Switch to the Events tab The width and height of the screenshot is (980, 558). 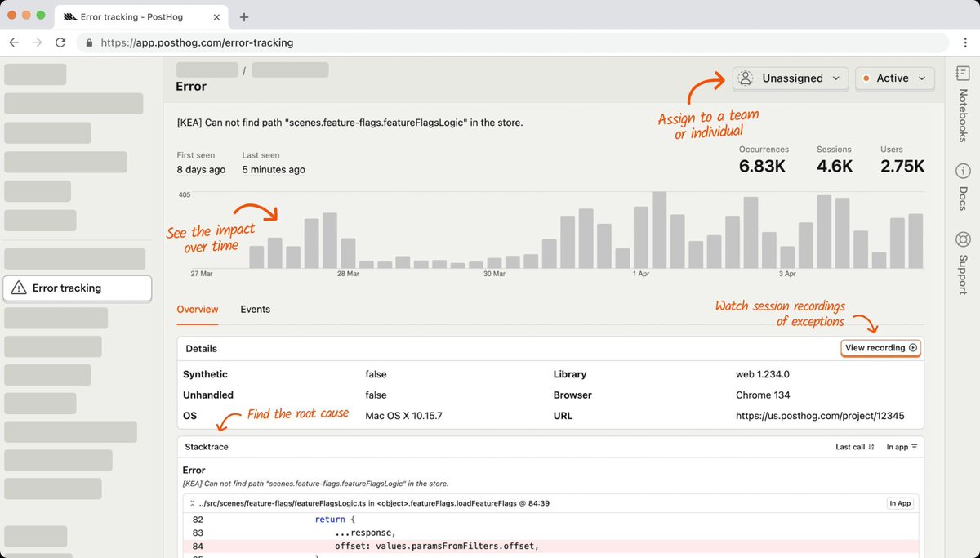pyautogui.click(x=255, y=310)
